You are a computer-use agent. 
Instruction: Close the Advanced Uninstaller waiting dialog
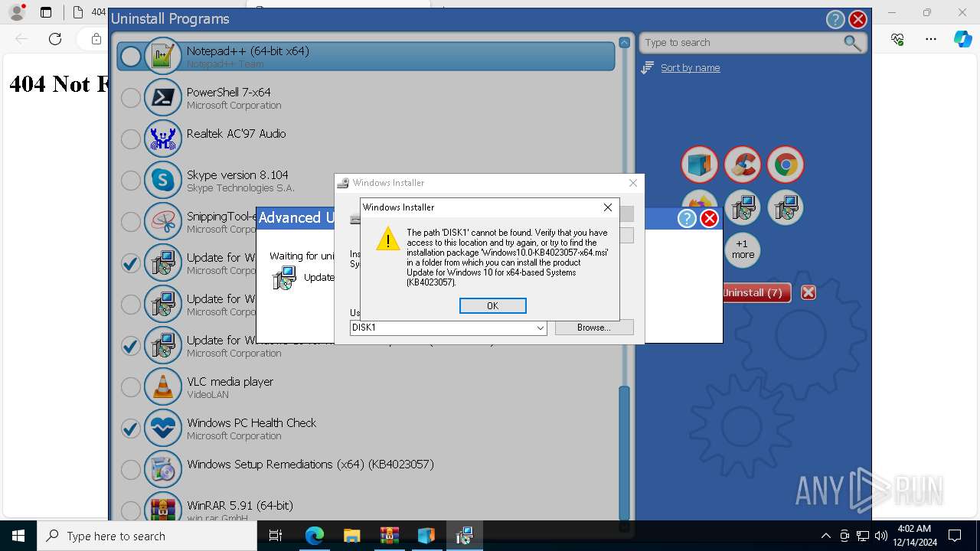(x=710, y=219)
